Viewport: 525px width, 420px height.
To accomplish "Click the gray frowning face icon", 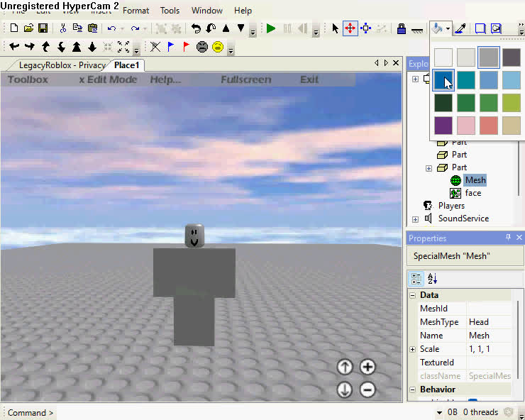I will click(x=202, y=47).
